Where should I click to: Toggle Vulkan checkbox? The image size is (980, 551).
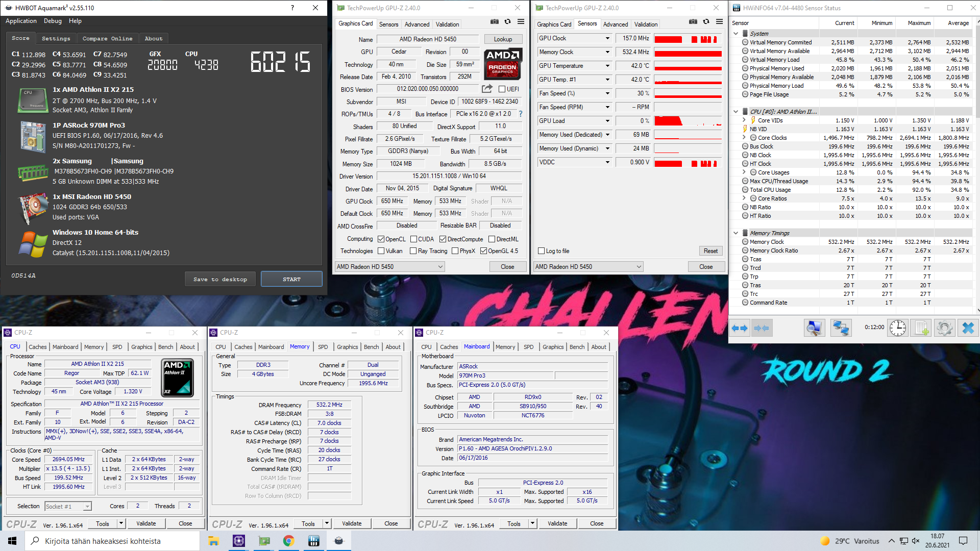click(x=381, y=251)
